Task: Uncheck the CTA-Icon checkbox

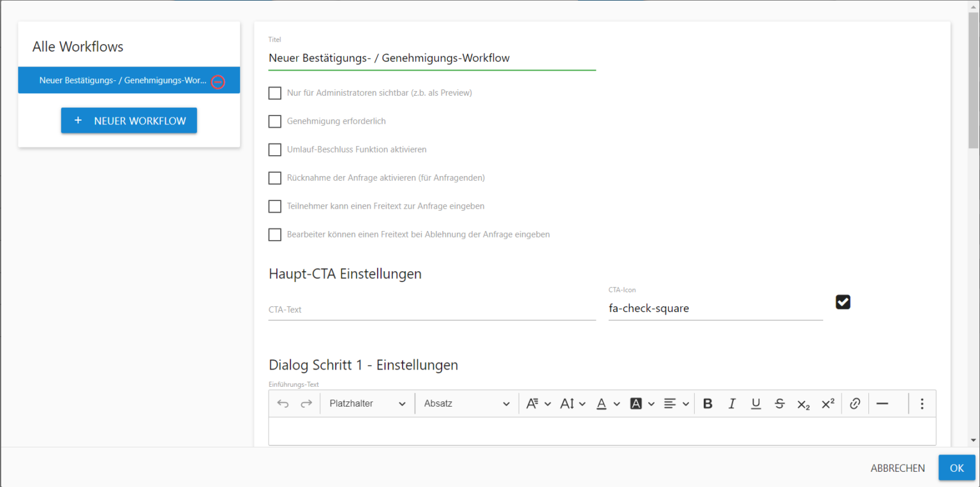Action: pos(843,301)
